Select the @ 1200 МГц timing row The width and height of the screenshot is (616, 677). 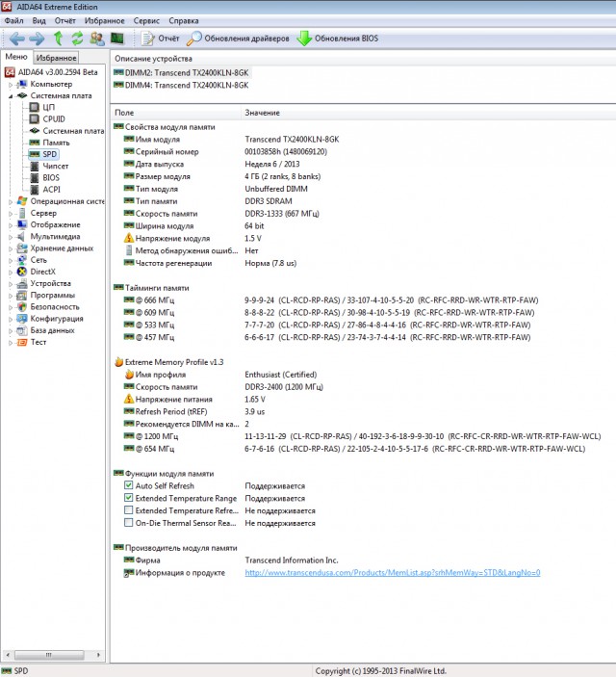363,436
